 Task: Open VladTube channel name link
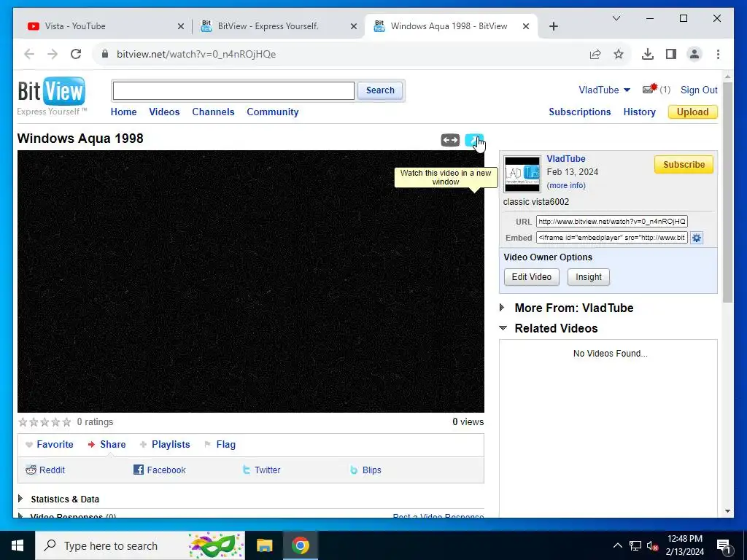click(x=566, y=158)
